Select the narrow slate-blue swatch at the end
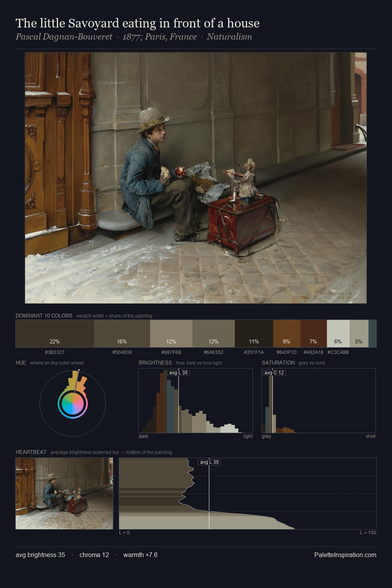392x588 pixels. coord(372,334)
